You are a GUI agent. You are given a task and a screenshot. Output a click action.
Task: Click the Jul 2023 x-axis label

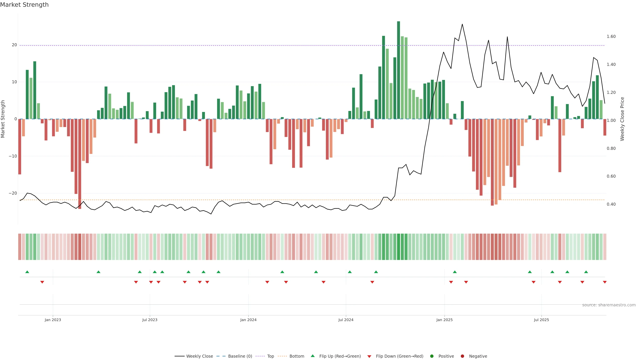(x=150, y=320)
